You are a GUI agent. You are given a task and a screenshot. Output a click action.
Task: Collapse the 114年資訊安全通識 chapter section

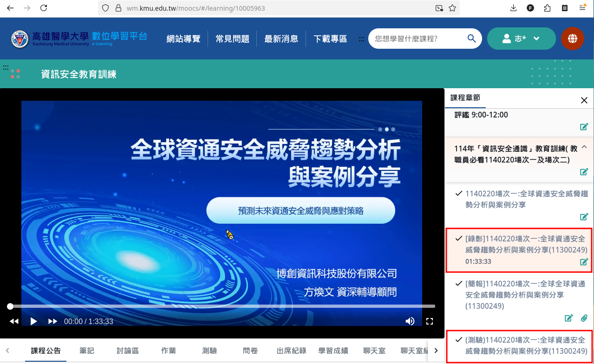click(584, 147)
